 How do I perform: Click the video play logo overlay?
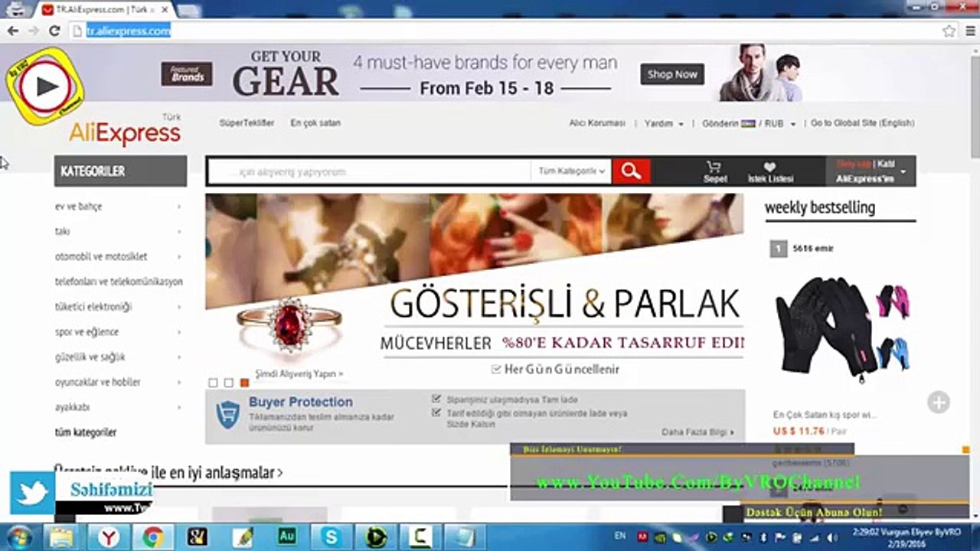coord(45,85)
